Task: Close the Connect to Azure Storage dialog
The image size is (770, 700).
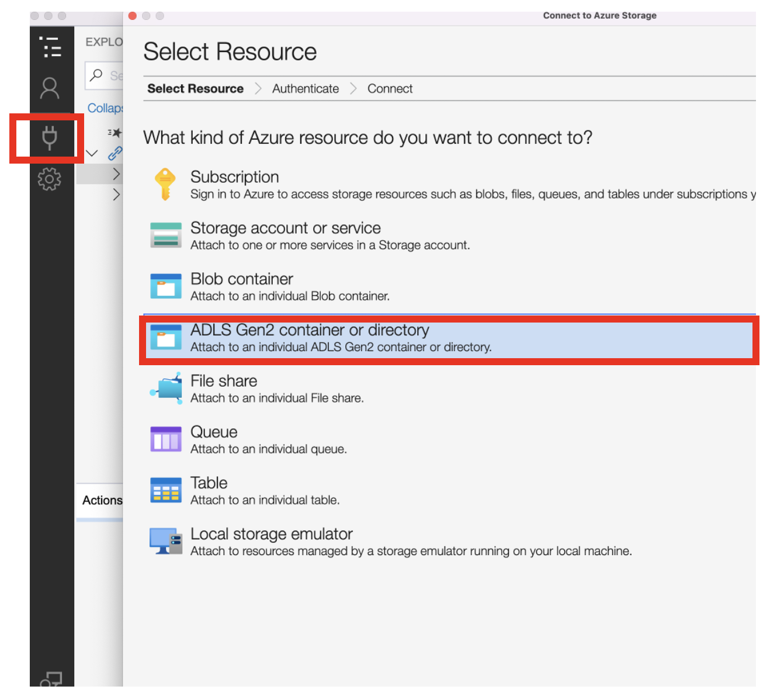Action: (133, 16)
